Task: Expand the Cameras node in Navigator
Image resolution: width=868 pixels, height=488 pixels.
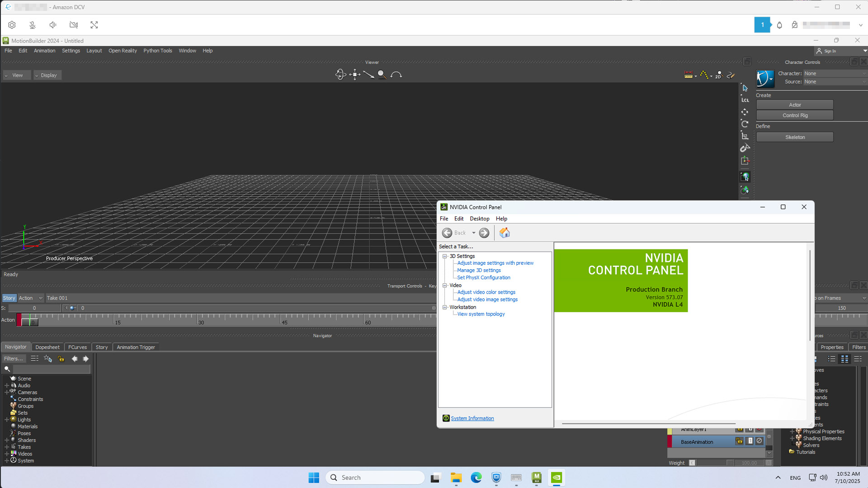Action: 7,392
